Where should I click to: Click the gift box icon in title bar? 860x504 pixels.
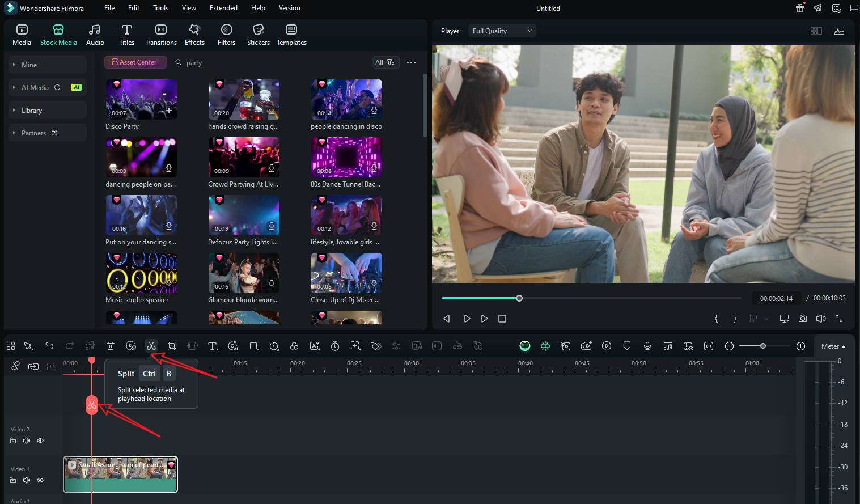[800, 8]
